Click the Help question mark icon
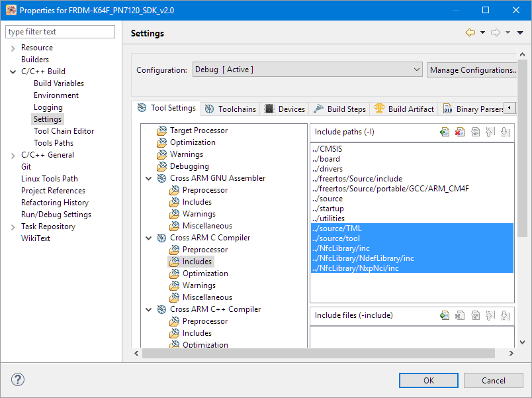This screenshot has height=398, width=532. point(18,380)
